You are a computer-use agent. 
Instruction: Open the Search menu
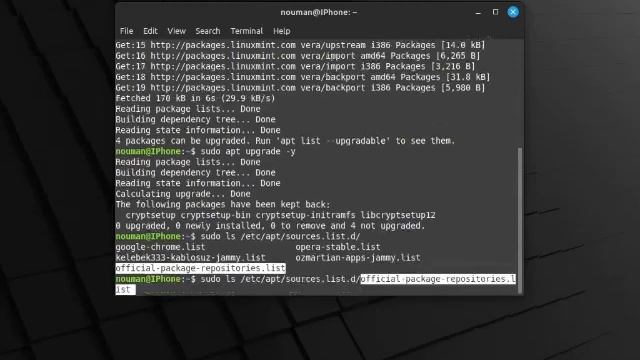pyautogui.click(x=208, y=31)
